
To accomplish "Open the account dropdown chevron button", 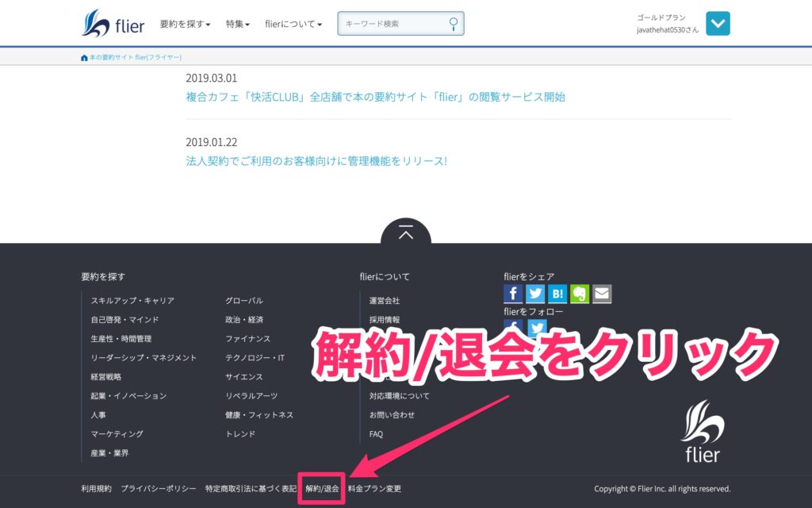I will [718, 23].
